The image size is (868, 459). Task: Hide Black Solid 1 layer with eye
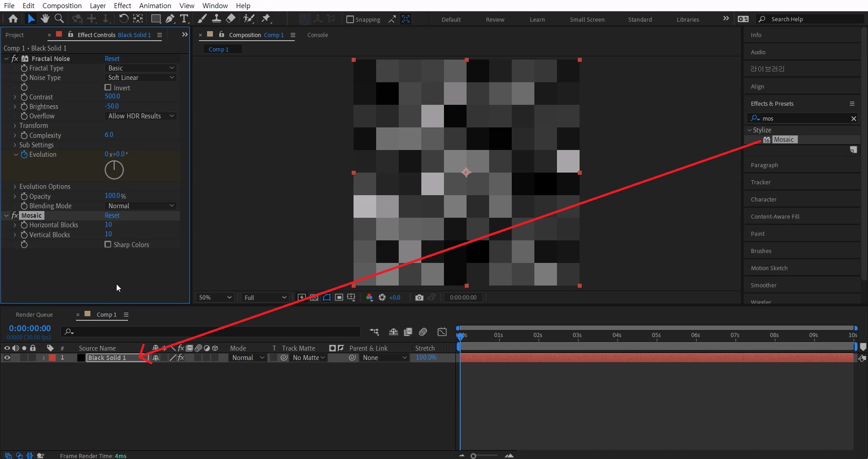click(x=7, y=358)
